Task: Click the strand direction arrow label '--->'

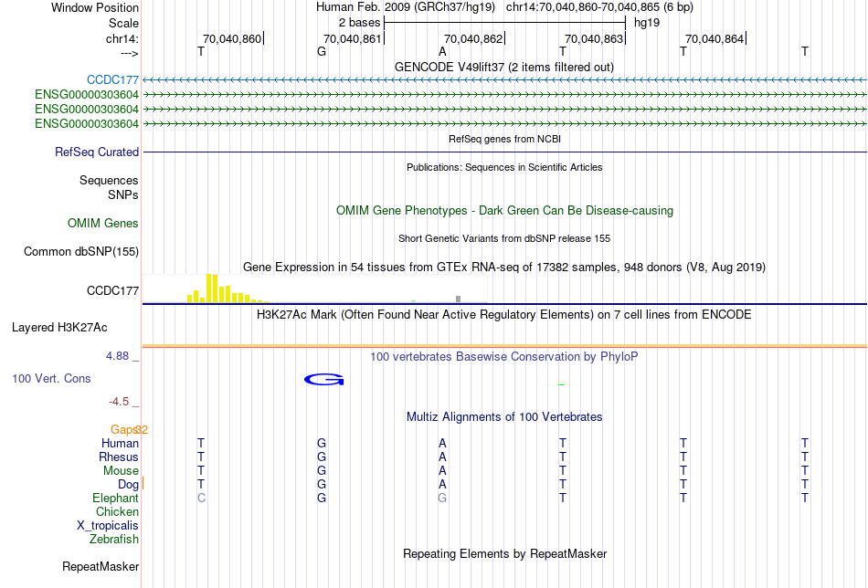Action: coord(129,54)
